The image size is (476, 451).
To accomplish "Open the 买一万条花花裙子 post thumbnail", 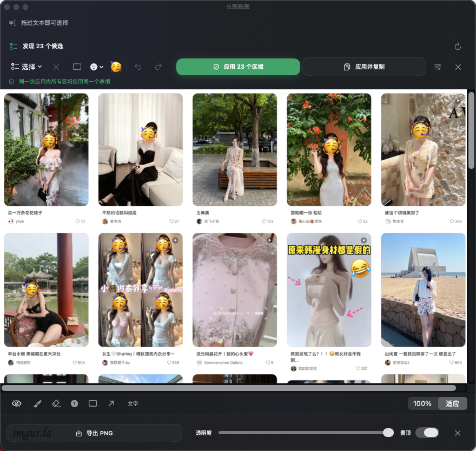I will [x=46, y=149].
